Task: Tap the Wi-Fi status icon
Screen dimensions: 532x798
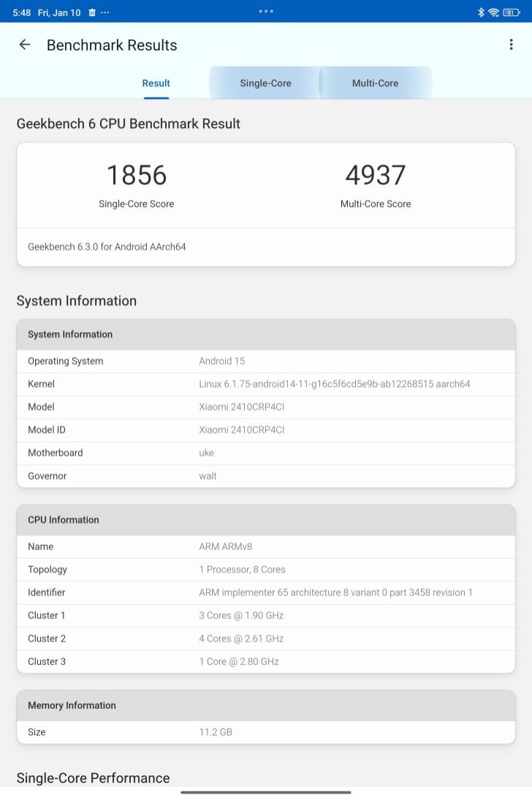Action: (494, 12)
